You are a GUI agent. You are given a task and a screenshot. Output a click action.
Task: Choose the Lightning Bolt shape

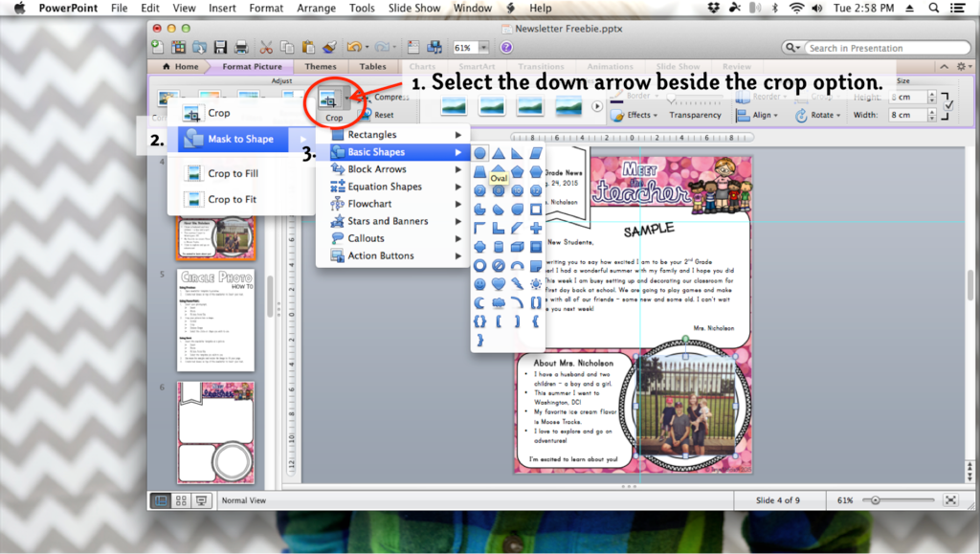point(517,284)
